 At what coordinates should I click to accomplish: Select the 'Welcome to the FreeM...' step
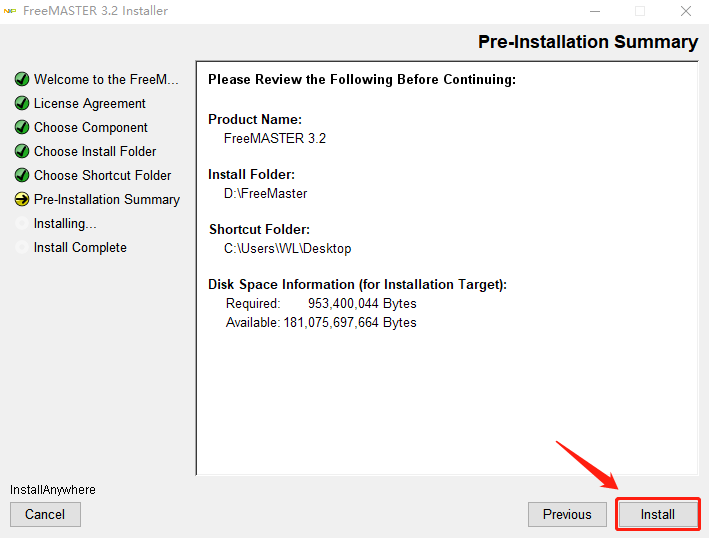coord(106,79)
